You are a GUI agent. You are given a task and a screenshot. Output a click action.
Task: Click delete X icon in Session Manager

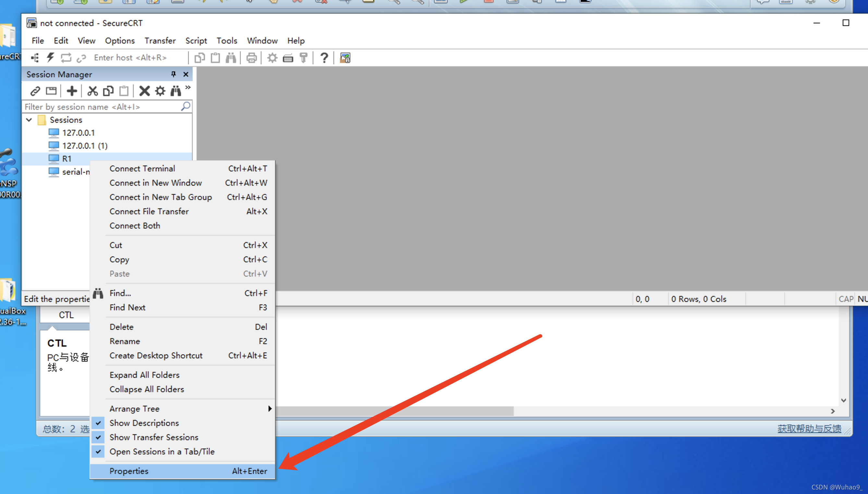tap(144, 91)
